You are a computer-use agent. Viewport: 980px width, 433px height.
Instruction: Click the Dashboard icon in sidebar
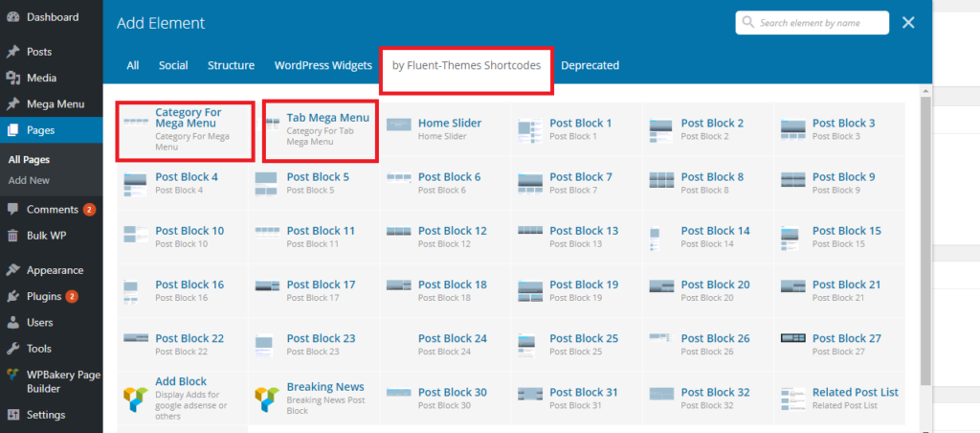click(x=13, y=17)
